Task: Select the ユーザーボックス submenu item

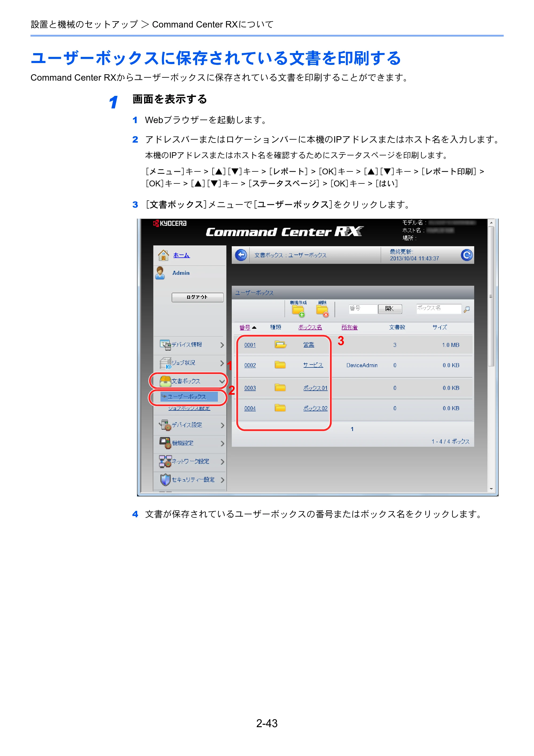Action: tap(189, 397)
